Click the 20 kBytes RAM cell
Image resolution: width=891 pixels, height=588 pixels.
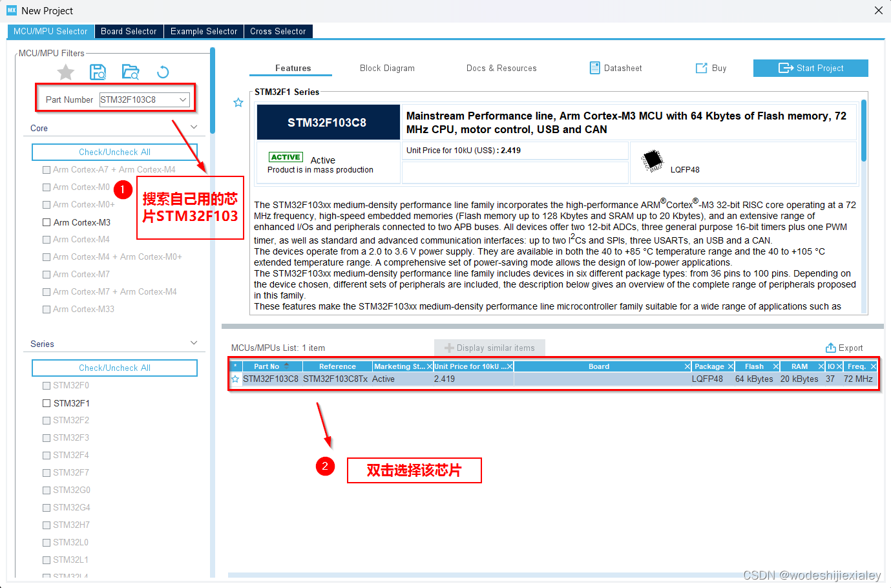[799, 379]
